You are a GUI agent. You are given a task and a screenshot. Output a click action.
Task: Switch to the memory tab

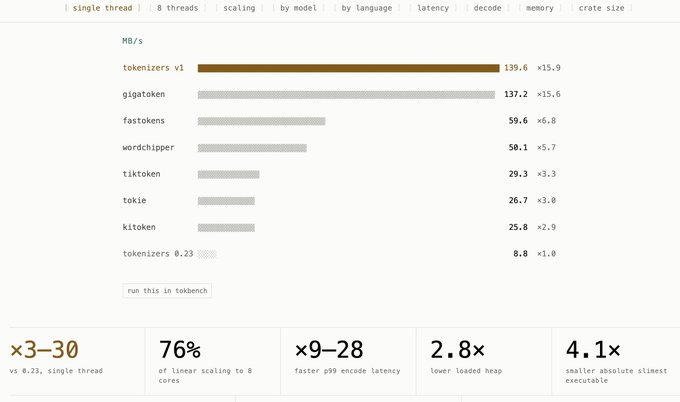(540, 8)
